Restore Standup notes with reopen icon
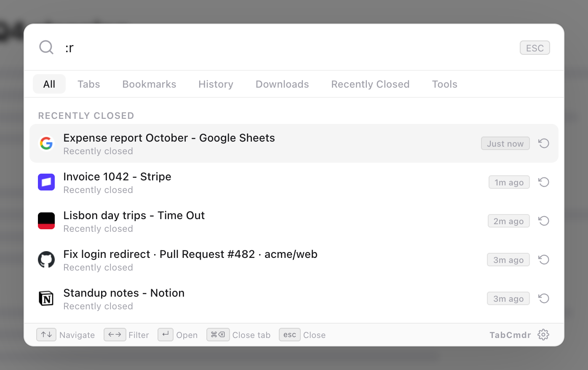Screen dimensions: 588x370 click(544, 298)
